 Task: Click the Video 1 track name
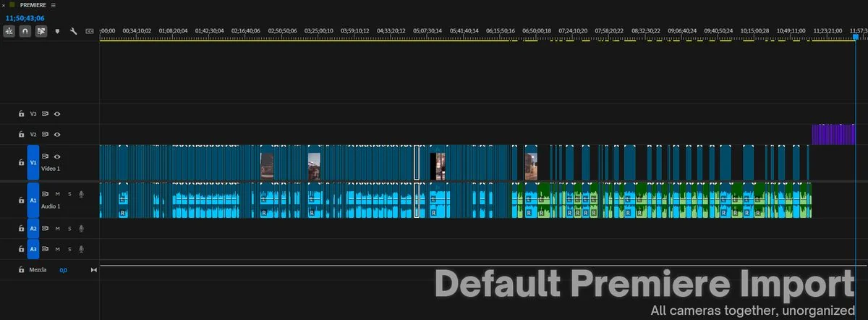51,169
